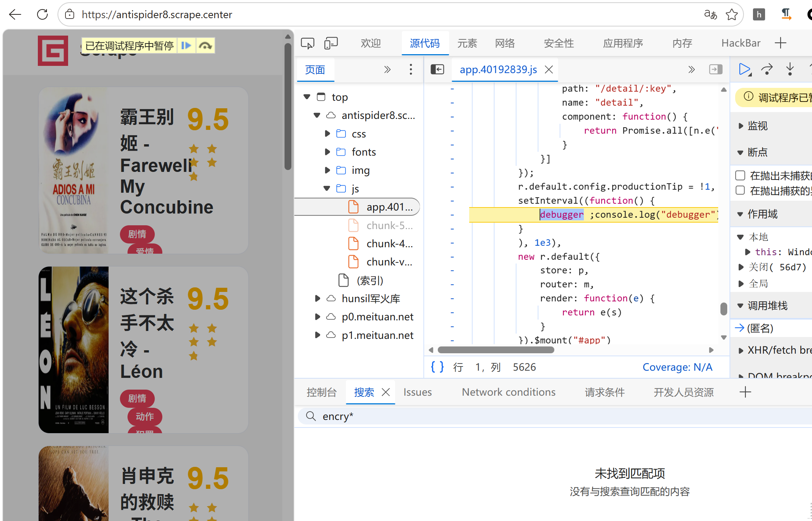
Task: Open the paragraph-mark browser extension
Action: coord(786,14)
